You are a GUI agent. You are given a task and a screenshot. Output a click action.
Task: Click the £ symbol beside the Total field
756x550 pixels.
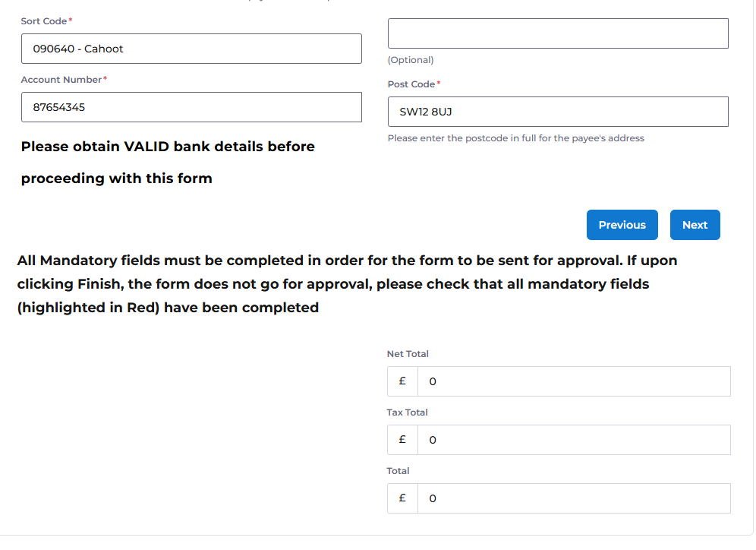point(402,498)
